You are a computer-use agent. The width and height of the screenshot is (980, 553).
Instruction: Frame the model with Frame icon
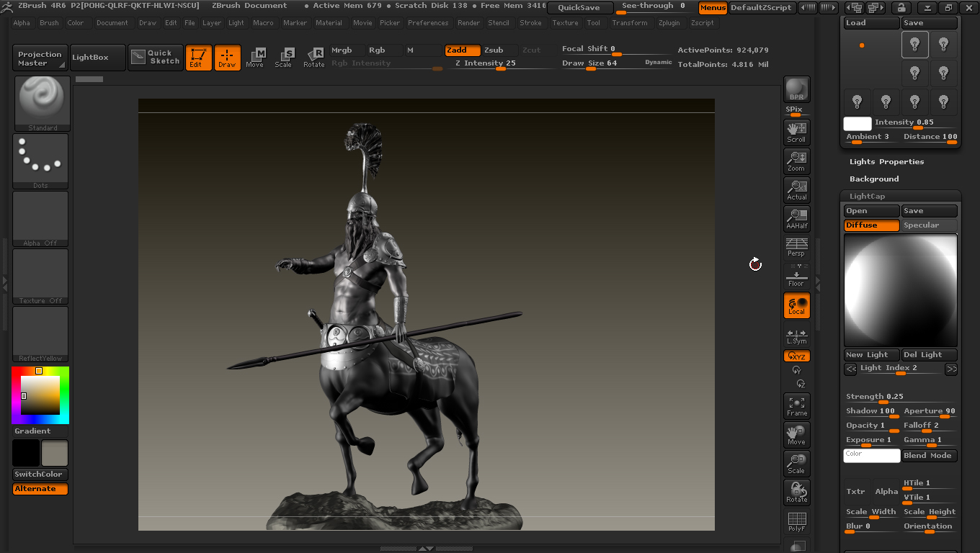[796, 406]
